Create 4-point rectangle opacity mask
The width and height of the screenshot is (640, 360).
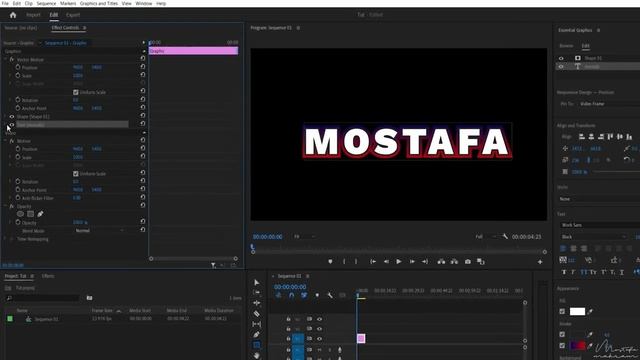[30, 214]
